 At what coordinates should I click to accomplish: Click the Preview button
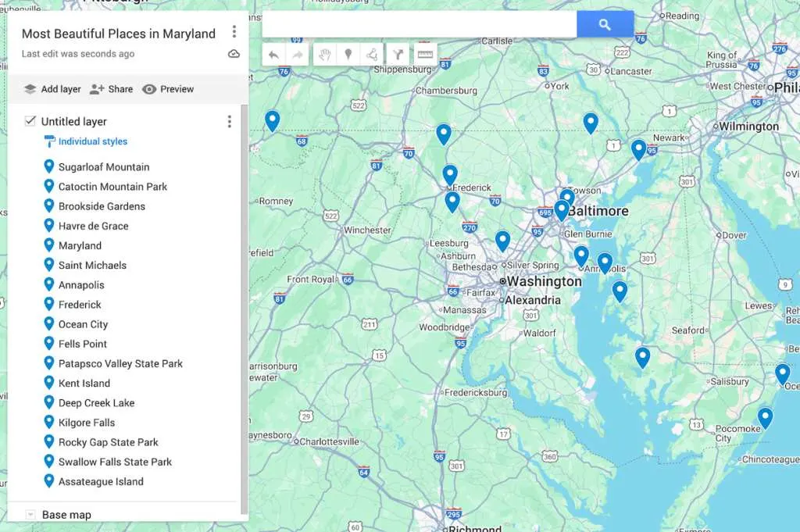click(168, 89)
